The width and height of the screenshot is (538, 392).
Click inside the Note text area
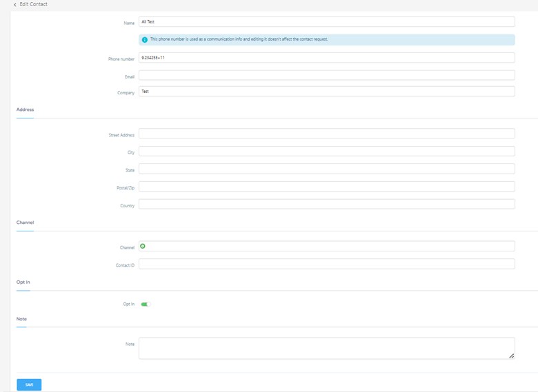327,349
